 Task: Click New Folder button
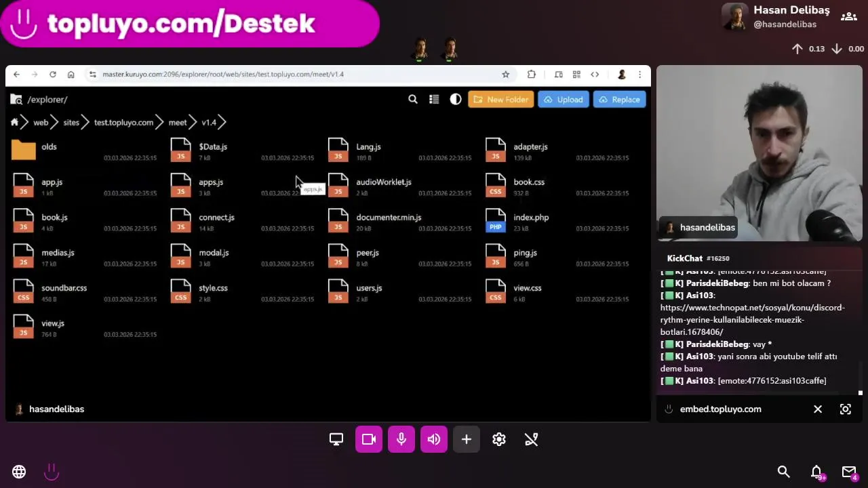click(x=500, y=100)
